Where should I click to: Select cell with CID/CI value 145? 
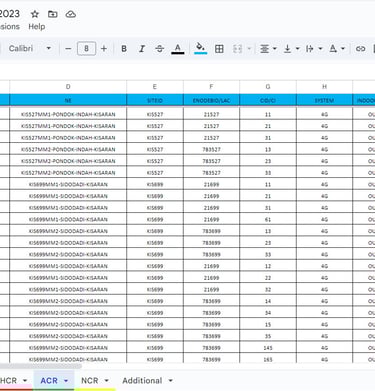(268, 348)
